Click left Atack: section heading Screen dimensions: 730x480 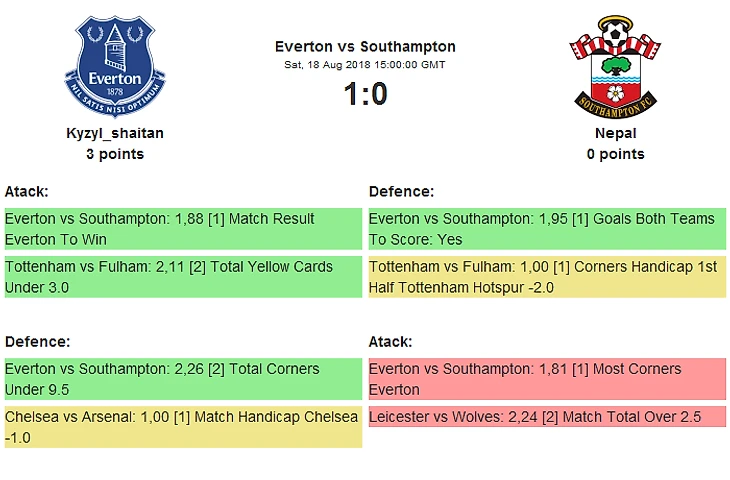coord(27,191)
